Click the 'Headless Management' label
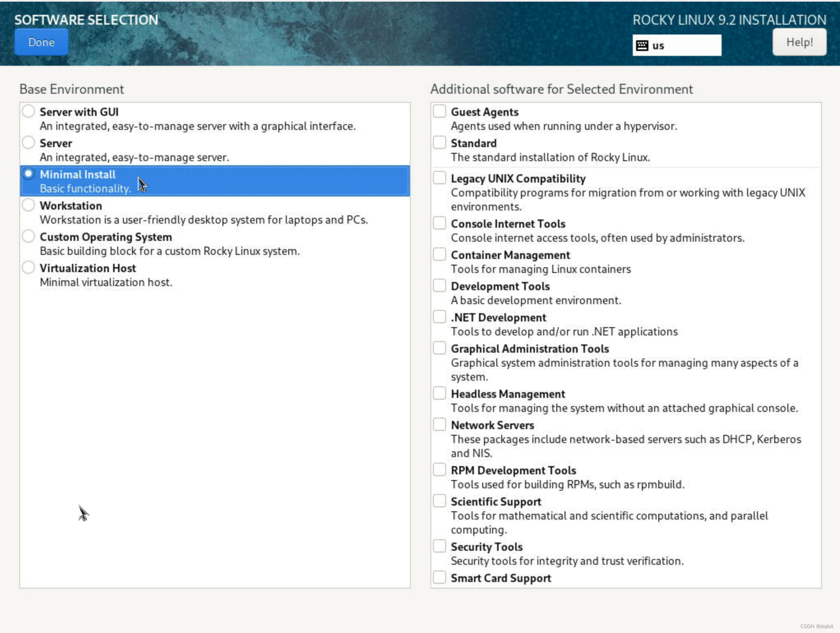Image resolution: width=840 pixels, height=633 pixels. [x=508, y=394]
